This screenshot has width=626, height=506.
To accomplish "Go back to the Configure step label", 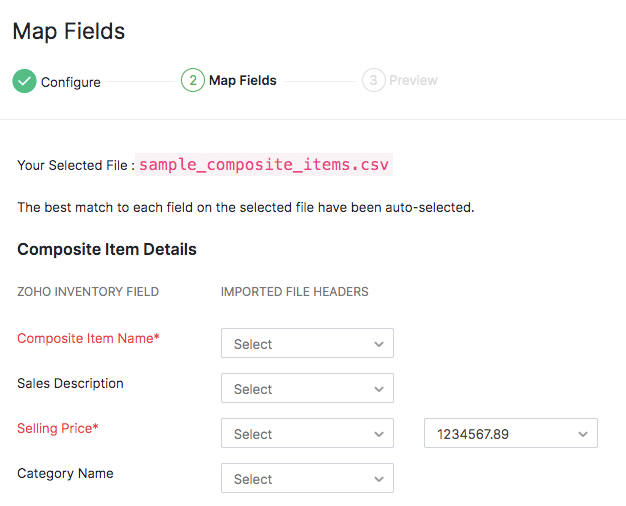I will click(70, 82).
